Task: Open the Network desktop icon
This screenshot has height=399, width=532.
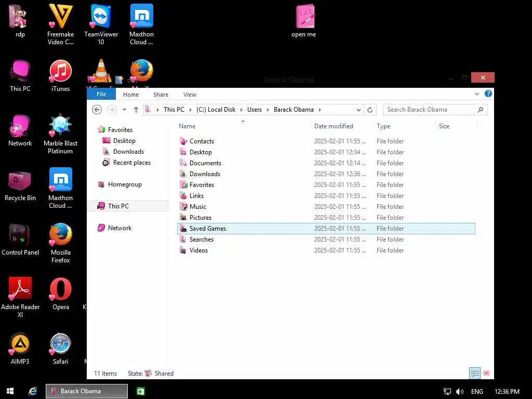Action: (20, 130)
